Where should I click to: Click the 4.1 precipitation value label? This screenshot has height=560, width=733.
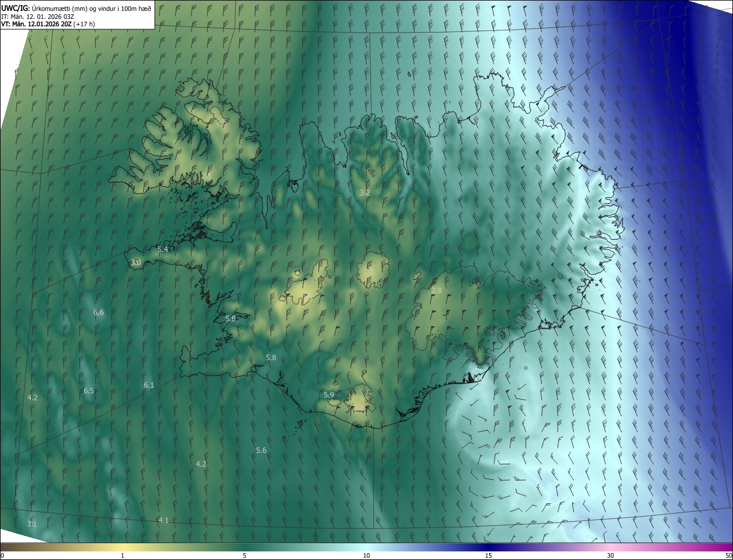(163, 520)
